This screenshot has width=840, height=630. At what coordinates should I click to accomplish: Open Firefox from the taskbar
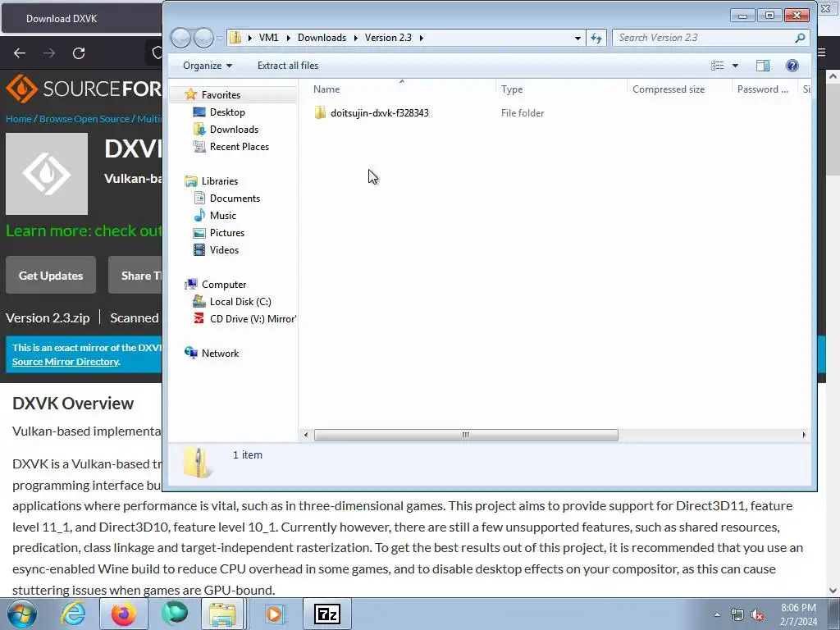[123, 614]
